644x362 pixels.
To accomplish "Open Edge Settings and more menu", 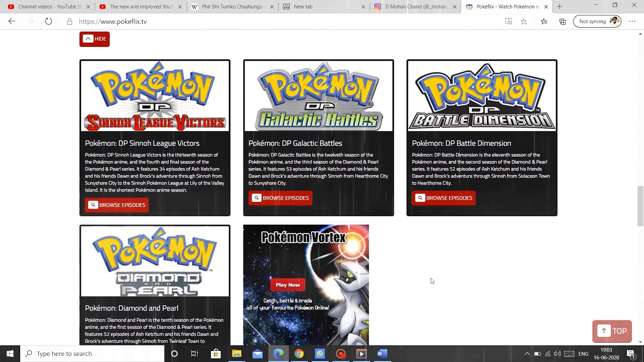I will 632,22.
